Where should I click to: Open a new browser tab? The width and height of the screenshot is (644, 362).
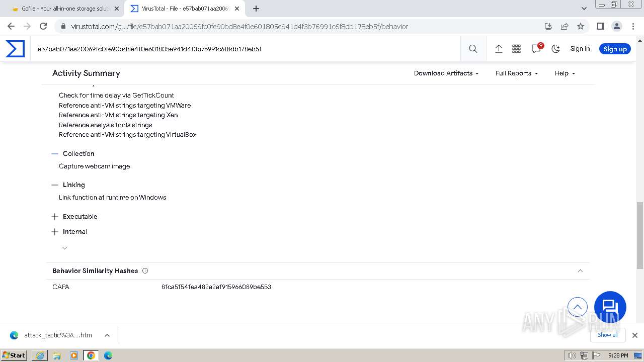(256, 9)
